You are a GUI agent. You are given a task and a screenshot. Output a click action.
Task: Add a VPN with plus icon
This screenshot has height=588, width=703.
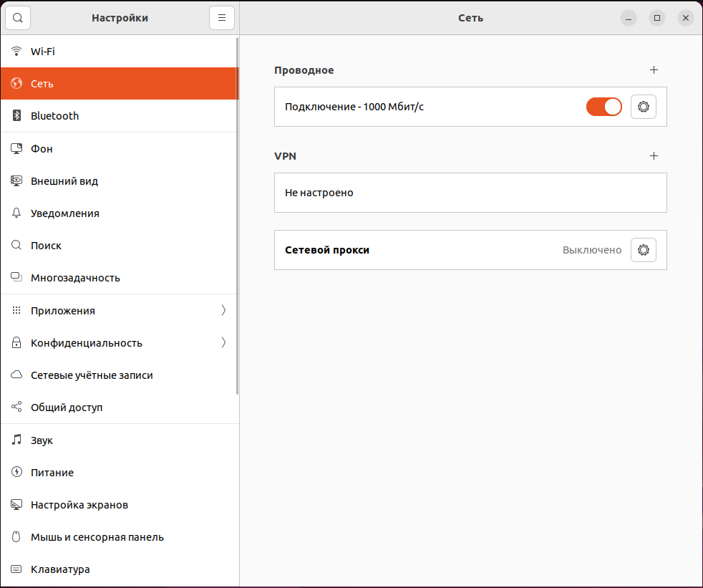tap(653, 156)
